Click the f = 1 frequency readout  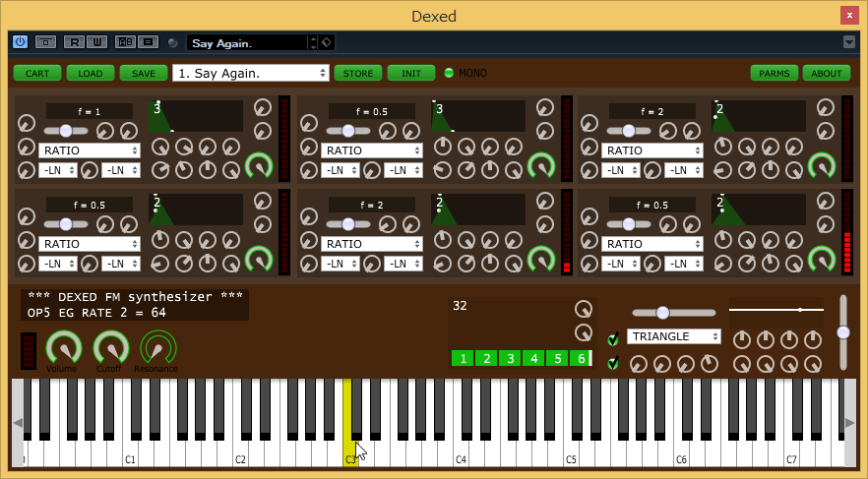(90, 112)
